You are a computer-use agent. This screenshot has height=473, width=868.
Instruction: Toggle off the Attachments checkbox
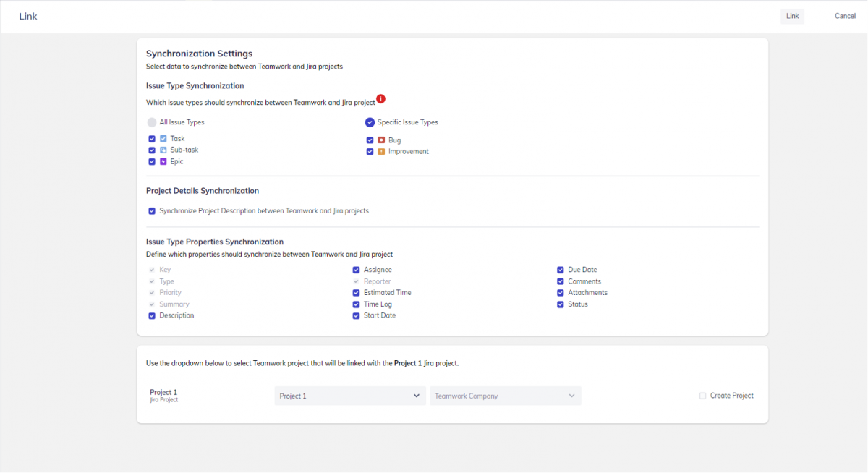click(560, 292)
